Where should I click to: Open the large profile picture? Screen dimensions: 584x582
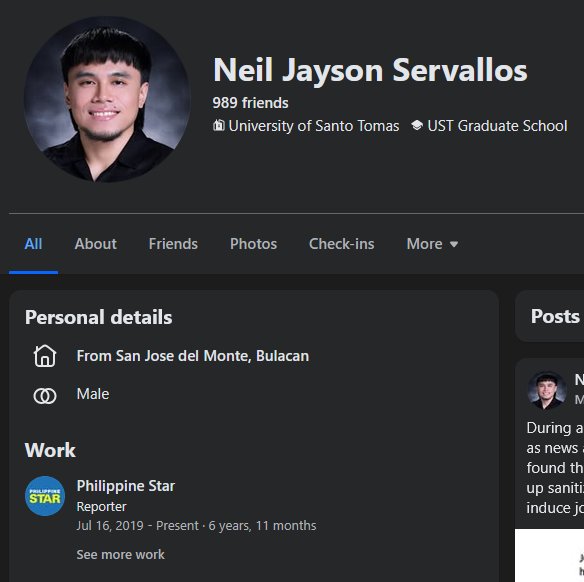(x=107, y=99)
